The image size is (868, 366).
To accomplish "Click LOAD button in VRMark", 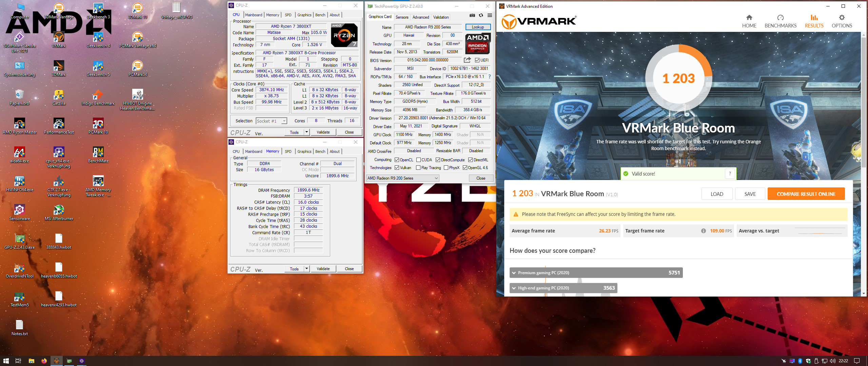I will [x=717, y=194].
